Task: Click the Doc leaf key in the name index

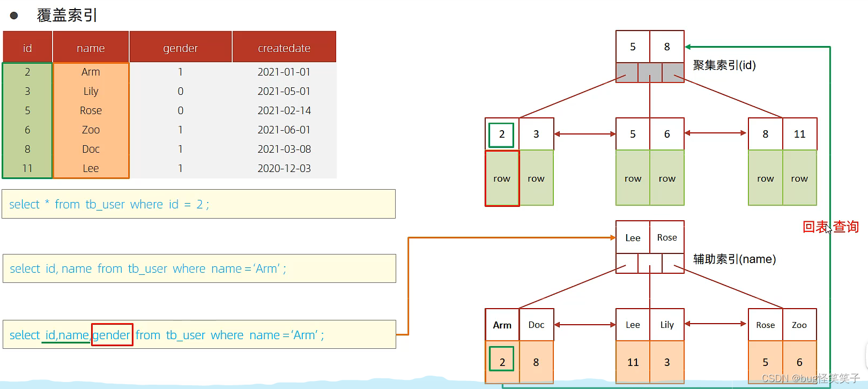Action: pyautogui.click(x=536, y=325)
